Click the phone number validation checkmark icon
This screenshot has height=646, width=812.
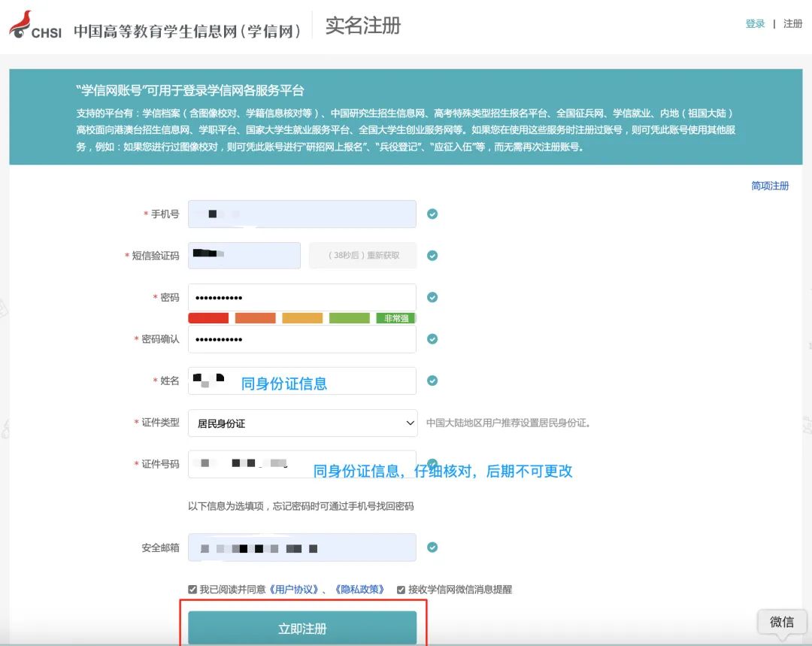pos(432,214)
